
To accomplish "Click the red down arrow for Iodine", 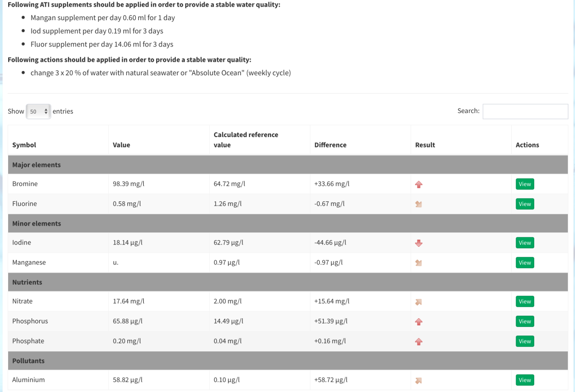I will click(419, 243).
